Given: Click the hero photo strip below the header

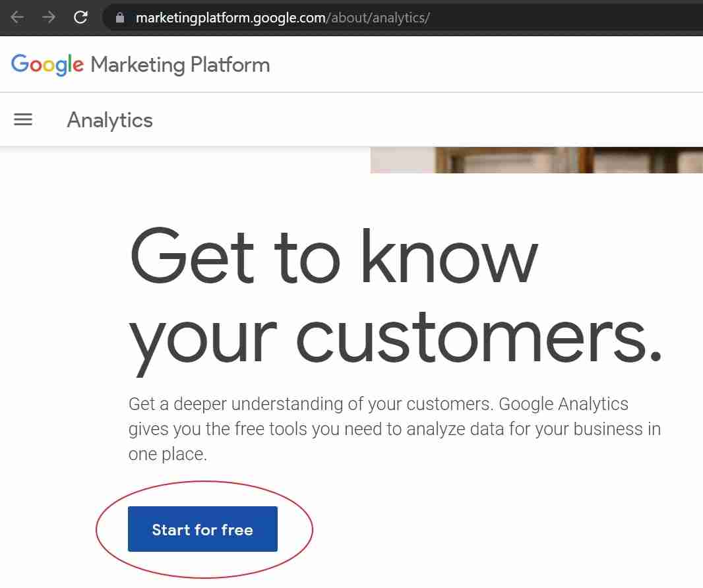Looking at the screenshot, I should pyautogui.click(x=537, y=160).
